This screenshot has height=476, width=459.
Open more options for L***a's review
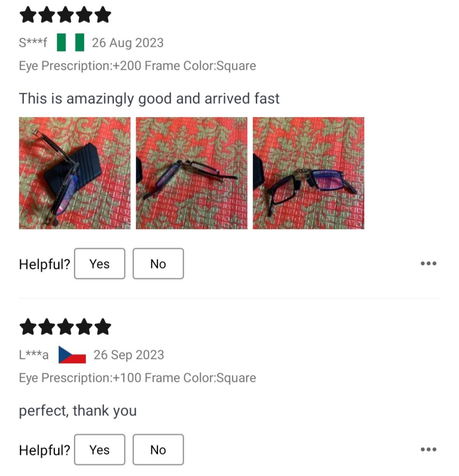(428, 450)
